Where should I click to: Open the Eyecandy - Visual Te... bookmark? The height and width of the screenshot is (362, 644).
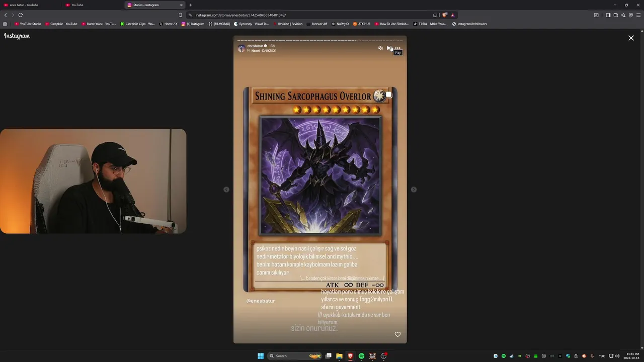click(252, 24)
